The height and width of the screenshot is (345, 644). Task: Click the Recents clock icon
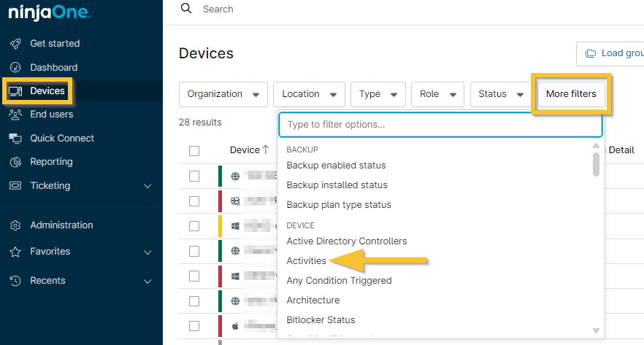(x=15, y=281)
